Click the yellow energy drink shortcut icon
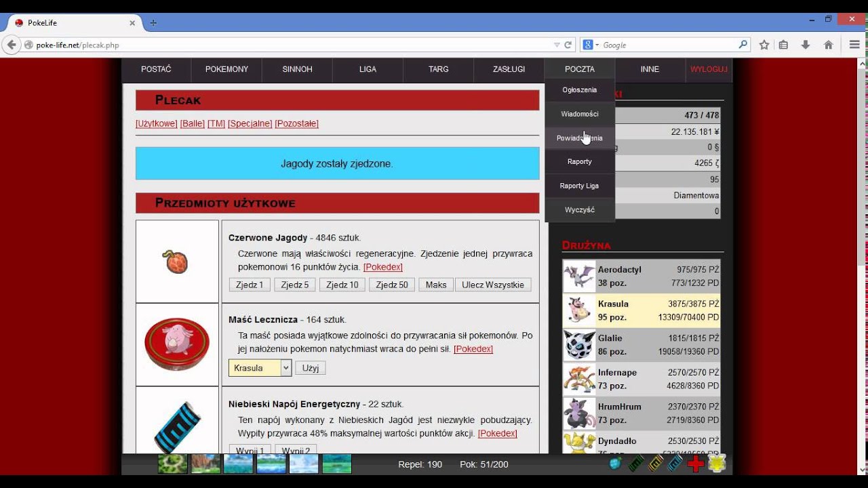The width and height of the screenshot is (868, 488). click(x=656, y=464)
